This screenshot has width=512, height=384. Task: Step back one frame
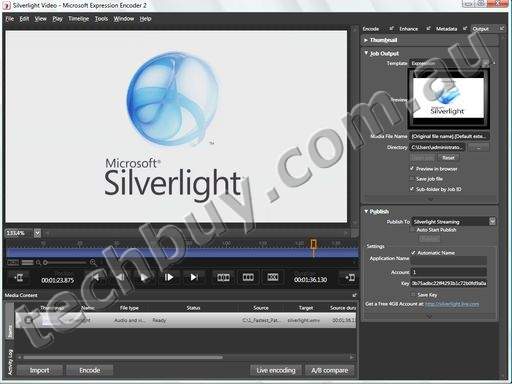(120, 277)
